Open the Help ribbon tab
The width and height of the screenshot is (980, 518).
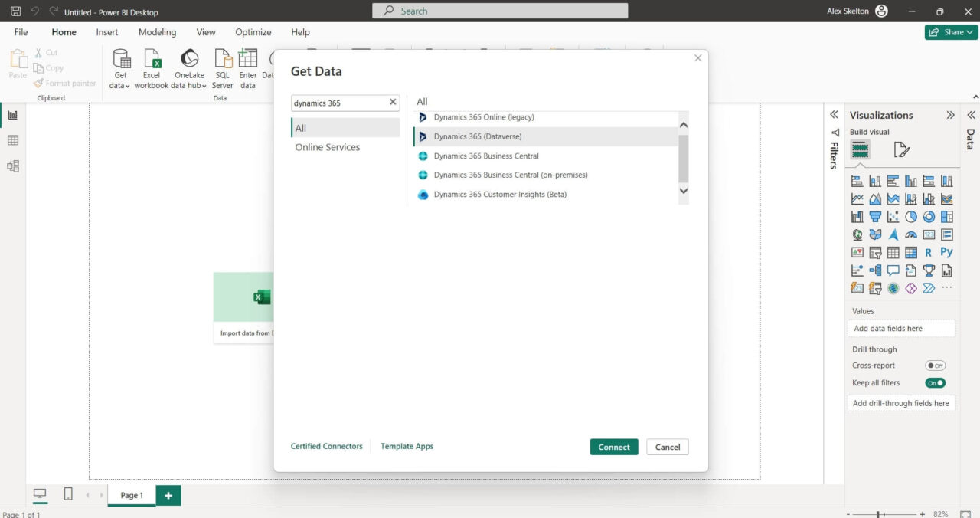301,32
